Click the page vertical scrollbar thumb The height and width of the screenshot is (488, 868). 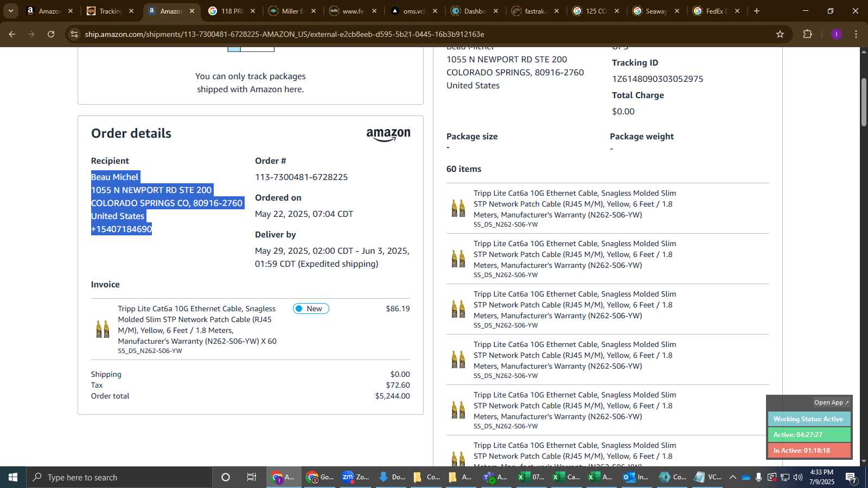tap(864, 102)
